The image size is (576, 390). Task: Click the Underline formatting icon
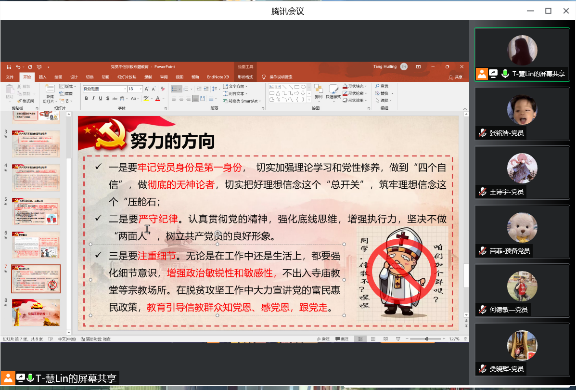click(100, 98)
